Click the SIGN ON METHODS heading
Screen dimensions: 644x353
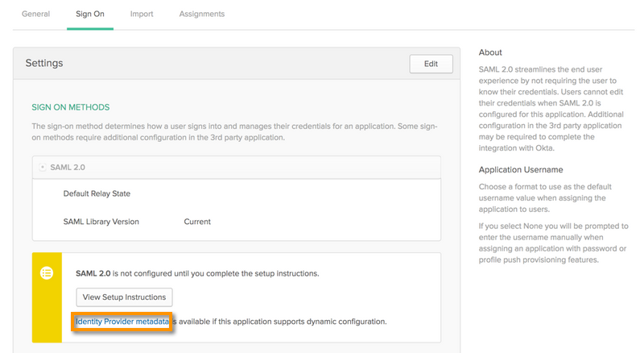tap(70, 107)
